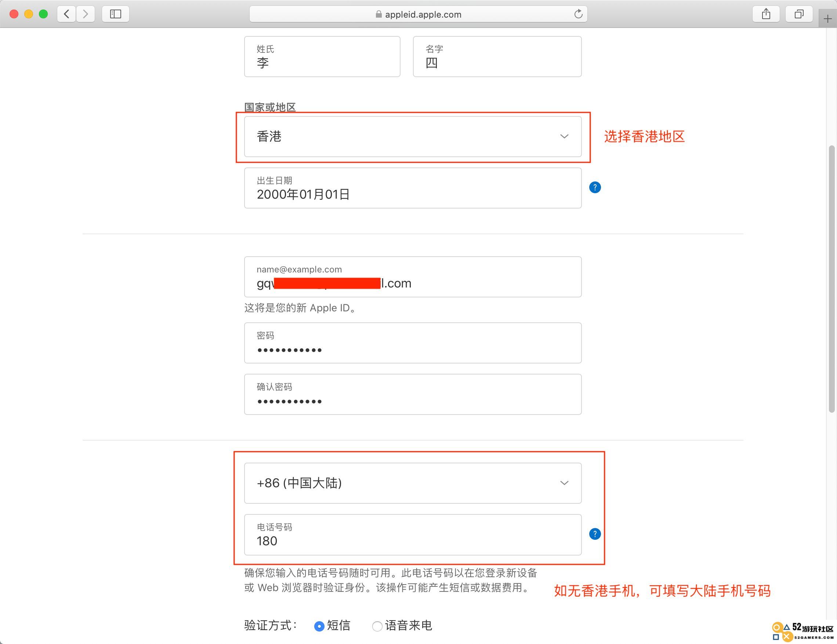Go forward with Safari forward arrow
This screenshot has height=644, width=837.
pyautogui.click(x=86, y=14)
